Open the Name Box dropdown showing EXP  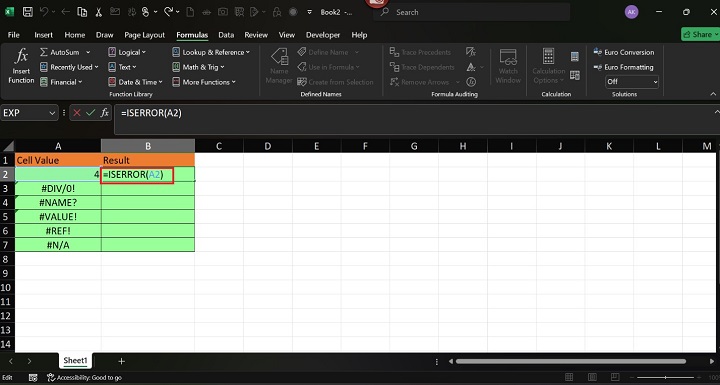pyautogui.click(x=52, y=113)
